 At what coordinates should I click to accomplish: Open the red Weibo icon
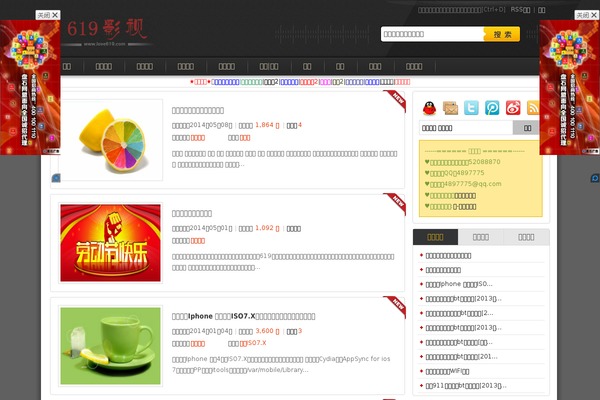coord(513,108)
